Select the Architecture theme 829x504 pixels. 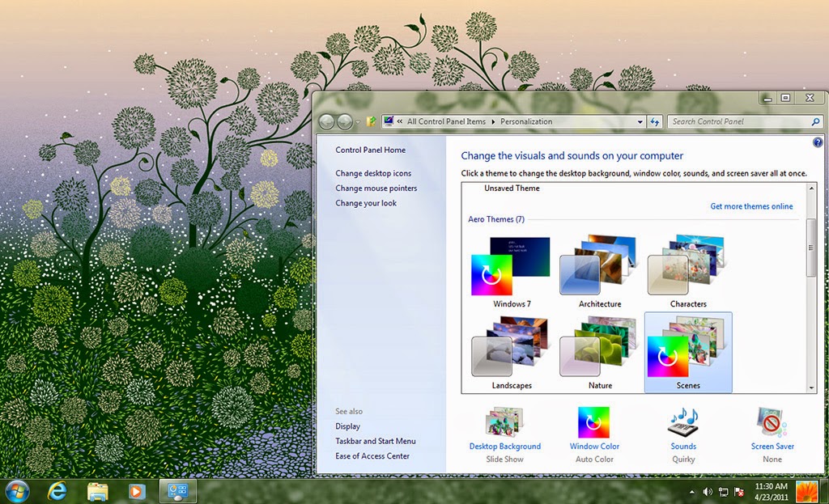tap(600, 272)
